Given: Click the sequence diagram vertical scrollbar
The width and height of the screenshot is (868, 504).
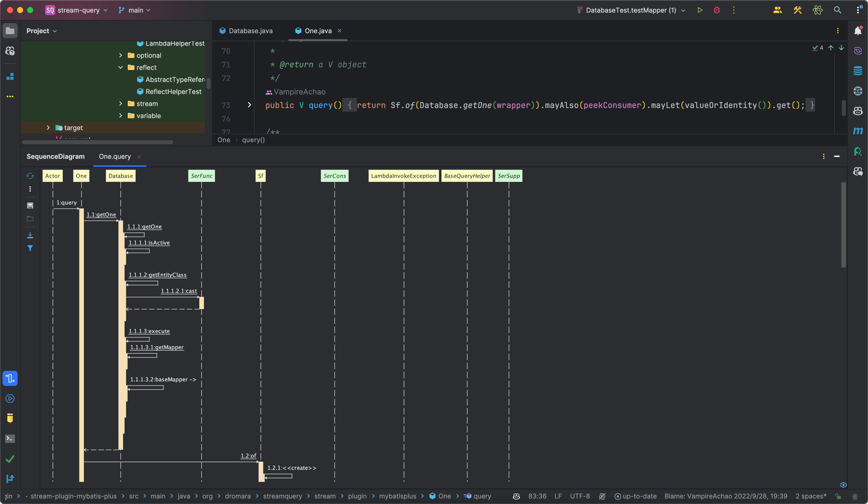Looking at the screenshot, I should pos(843,225).
